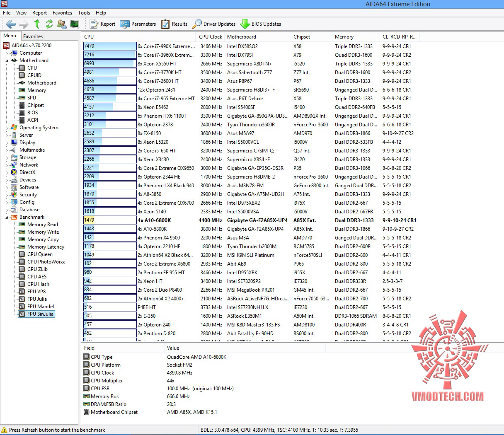Viewport: 504px width, 435px height.
Task: Click the Database icon in tree
Action: coord(14,210)
